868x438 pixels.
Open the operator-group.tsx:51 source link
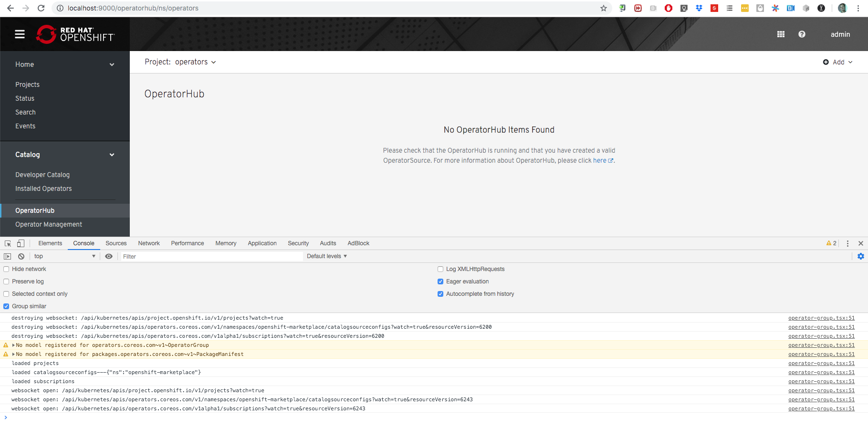pos(821,318)
